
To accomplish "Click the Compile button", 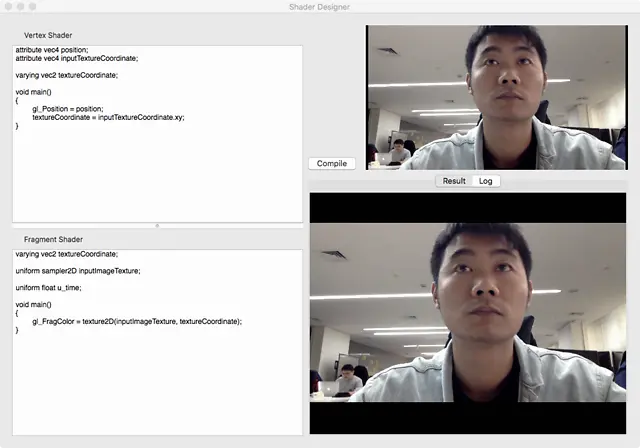I will click(331, 163).
